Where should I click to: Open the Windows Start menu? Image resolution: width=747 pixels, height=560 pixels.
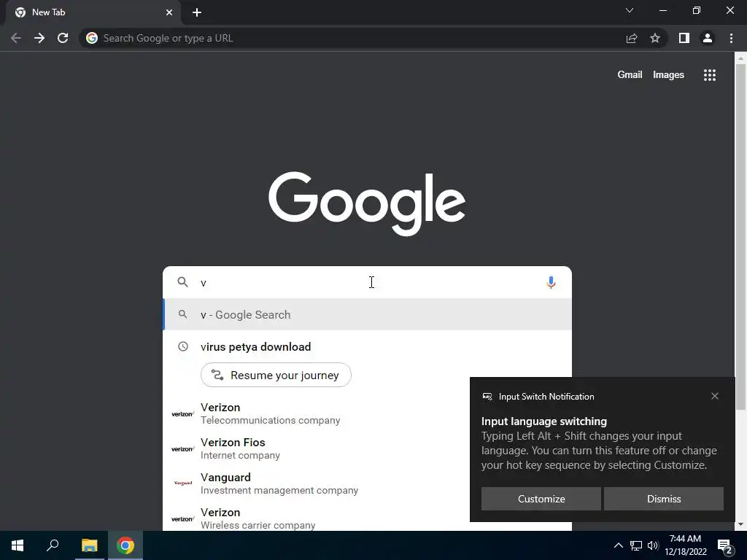pos(18,545)
